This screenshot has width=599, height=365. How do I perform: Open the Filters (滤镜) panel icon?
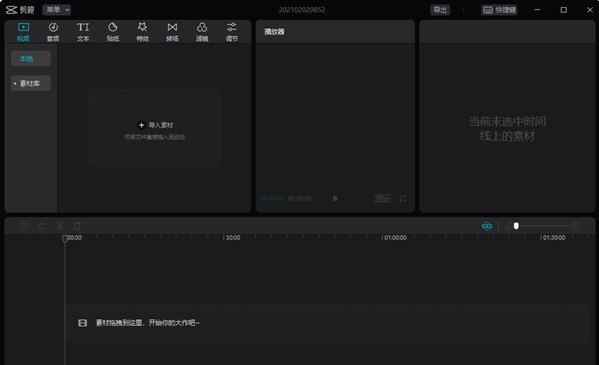202,31
